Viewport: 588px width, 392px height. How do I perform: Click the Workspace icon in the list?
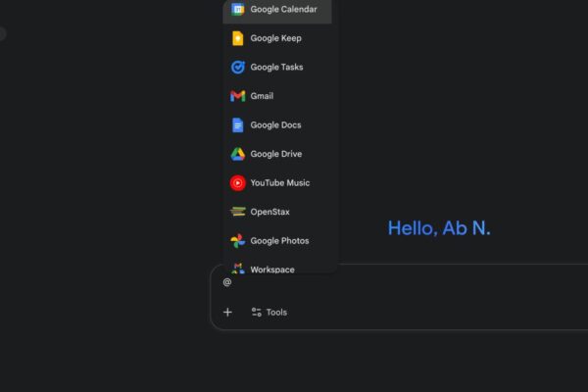point(237,269)
